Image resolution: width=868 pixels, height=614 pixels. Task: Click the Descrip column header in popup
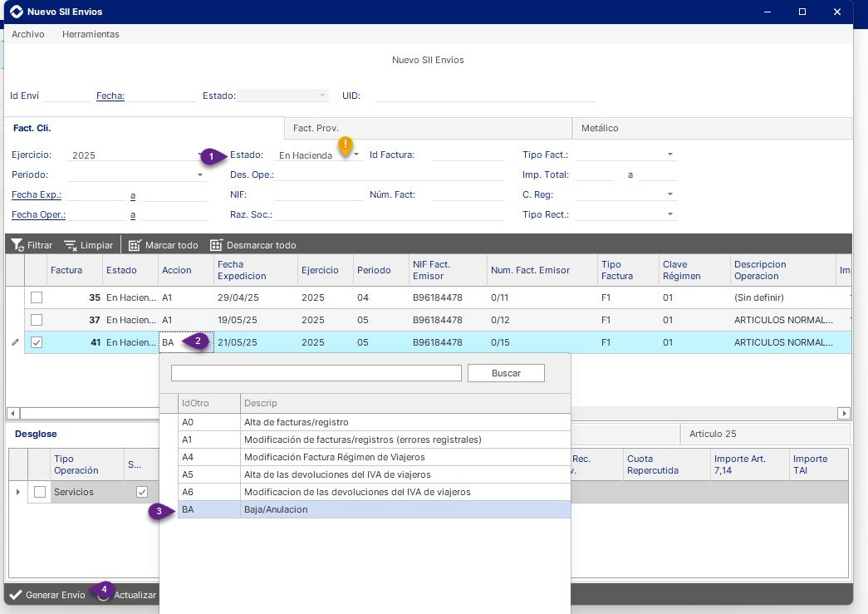405,403
